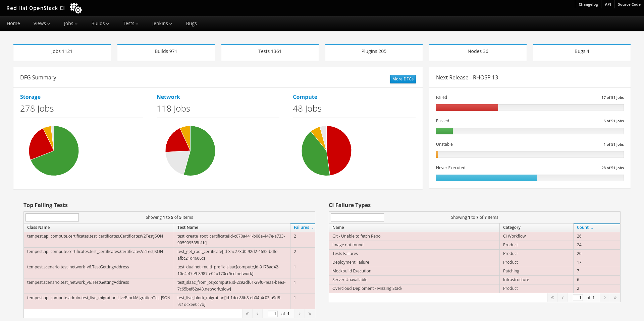Open Bugs in navigation bar

(191, 23)
